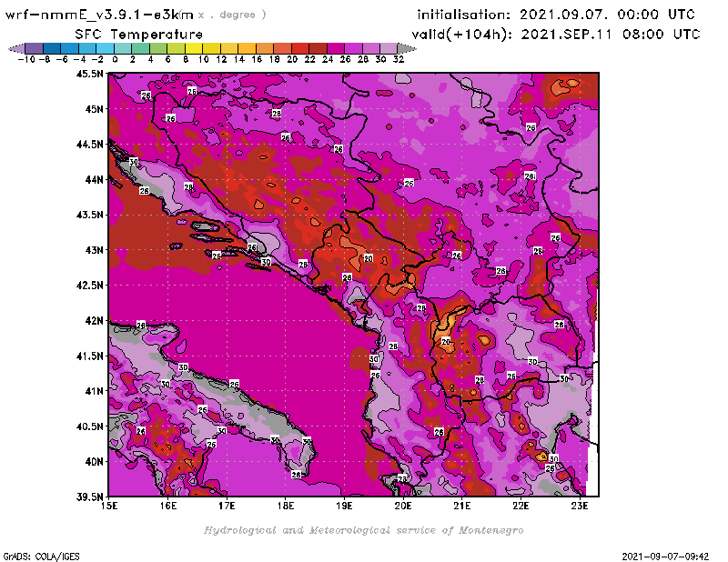
Task: Click the longitude label 18E
Action: pyautogui.click(x=286, y=506)
